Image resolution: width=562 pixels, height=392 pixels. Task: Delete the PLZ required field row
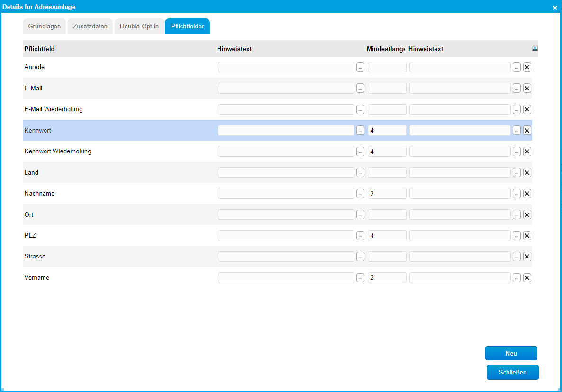pyautogui.click(x=527, y=236)
